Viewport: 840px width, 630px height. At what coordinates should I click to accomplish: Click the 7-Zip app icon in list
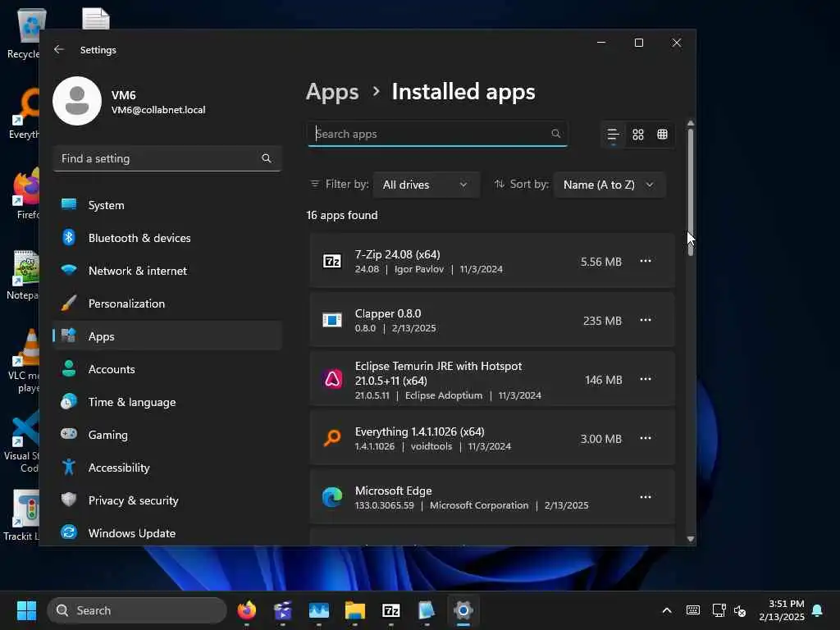[332, 261]
